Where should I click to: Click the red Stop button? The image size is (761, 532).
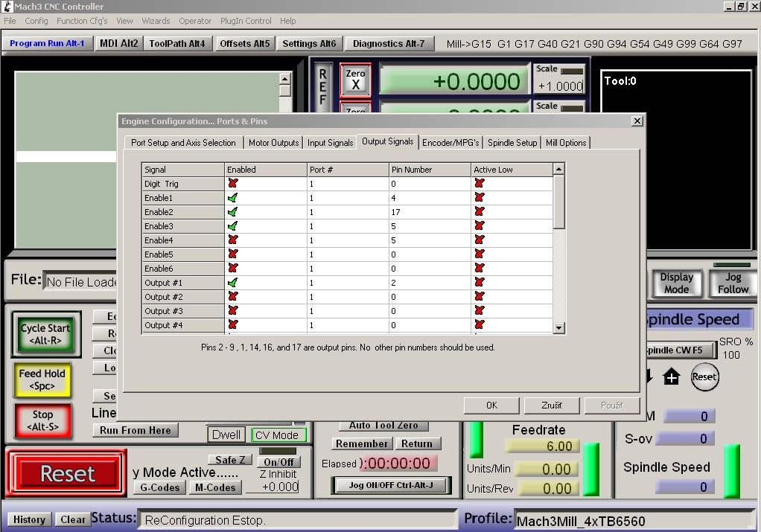(x=42, y=420)
